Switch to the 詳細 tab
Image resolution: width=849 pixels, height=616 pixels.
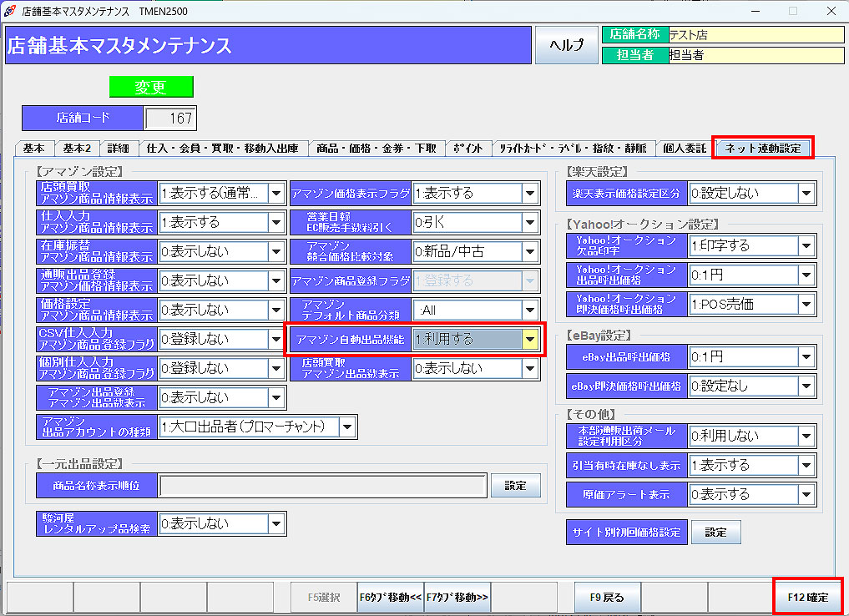(119, 149)
